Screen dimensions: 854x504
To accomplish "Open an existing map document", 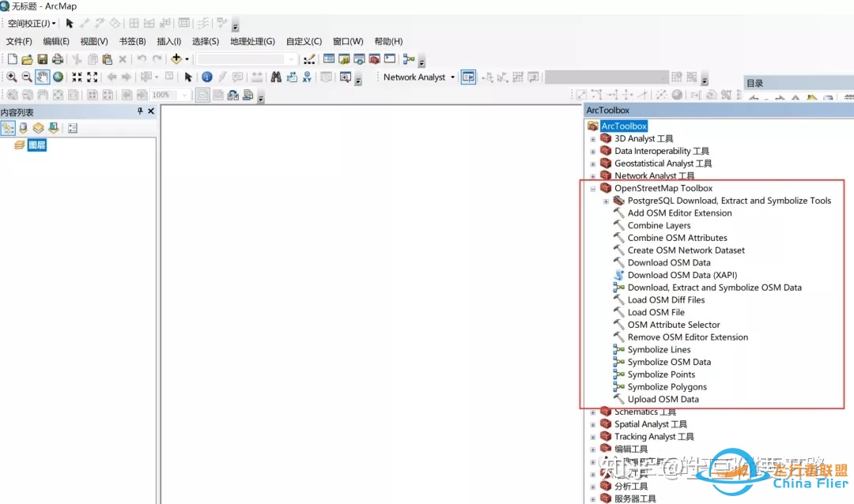I will coord(27,59).
